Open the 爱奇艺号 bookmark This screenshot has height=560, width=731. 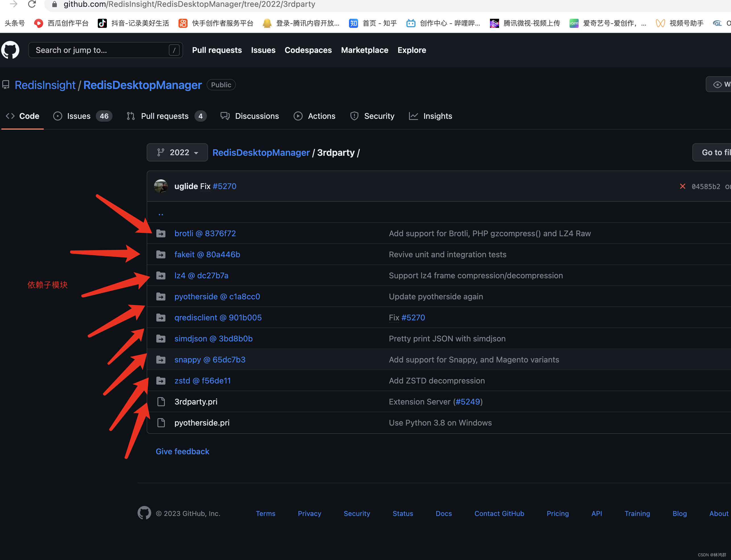point(608,23)
